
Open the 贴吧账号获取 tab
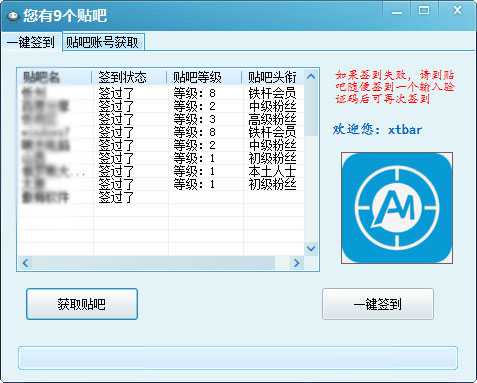point(104,42)
